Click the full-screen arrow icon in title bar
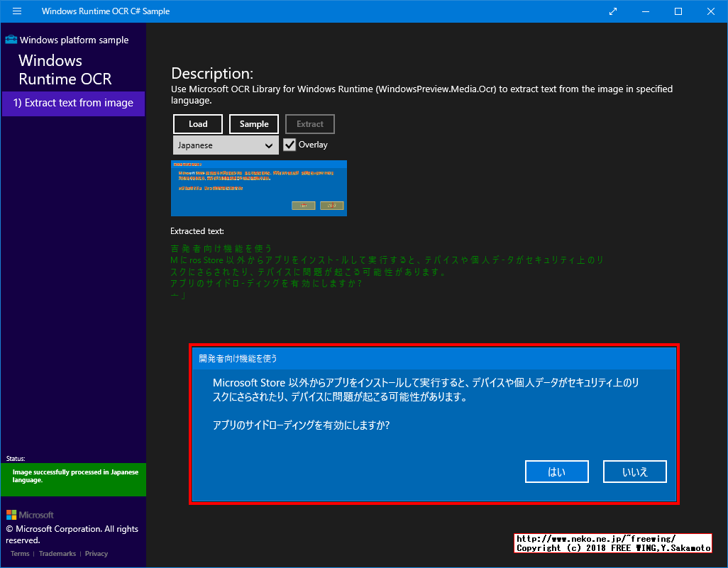The width and height of the screenshot is (728, 568). pos(612,11)
